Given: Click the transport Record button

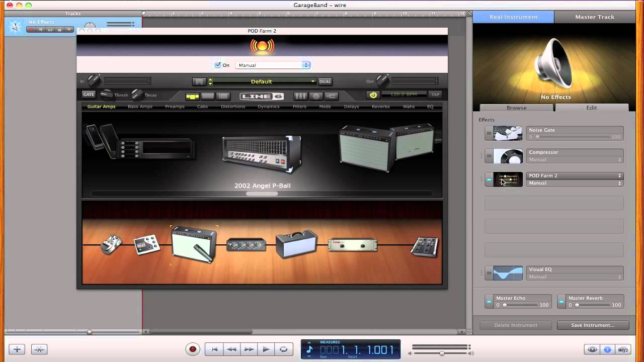Looking at the screenshot, I should point(193,349).
